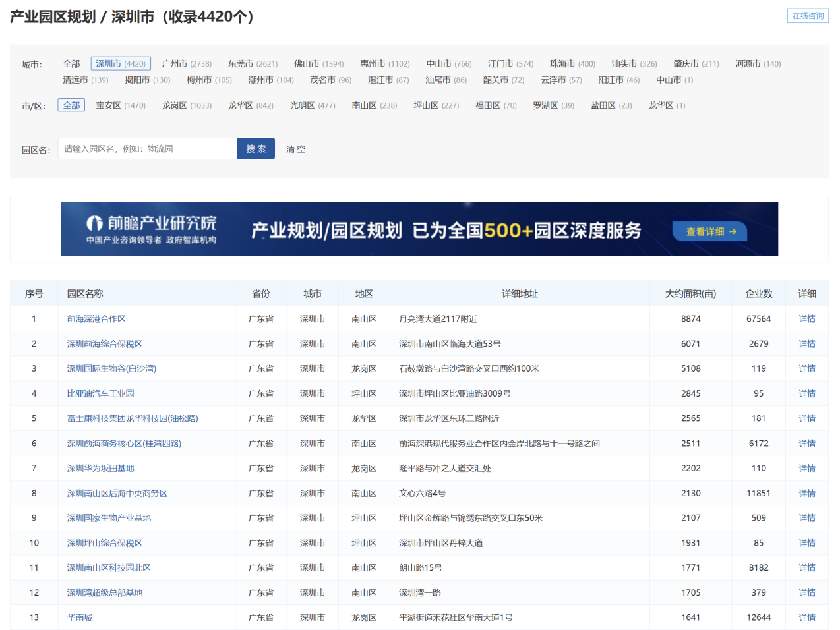Choose 佛山市 (1594) city
Viewport: 840px width, 630px height.
(x=318, y=64)
